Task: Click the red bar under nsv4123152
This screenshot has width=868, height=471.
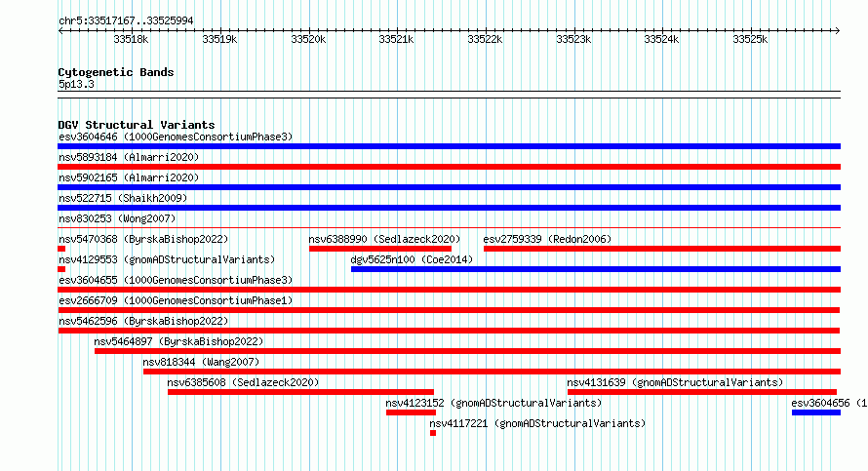Action: pos(411,412)
